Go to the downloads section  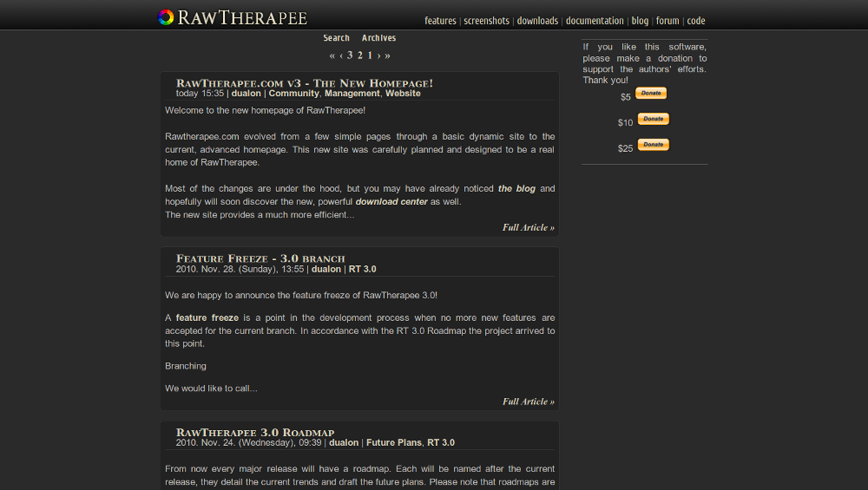537,21
